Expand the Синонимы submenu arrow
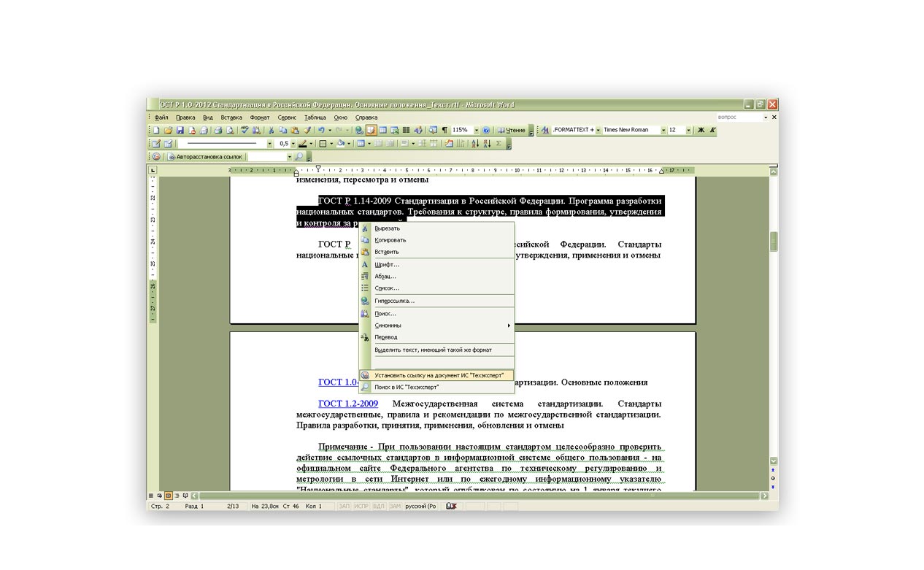 point(509,326)
